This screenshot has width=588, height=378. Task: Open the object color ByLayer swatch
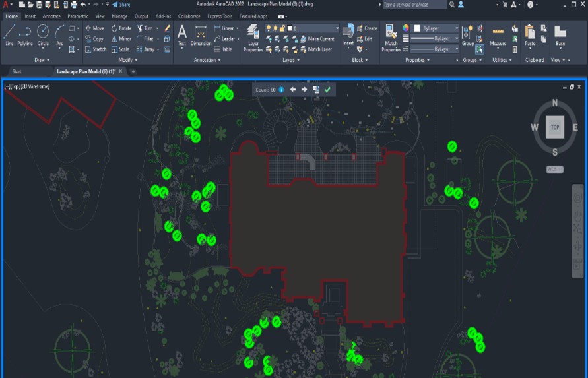[x=436, y=28]
